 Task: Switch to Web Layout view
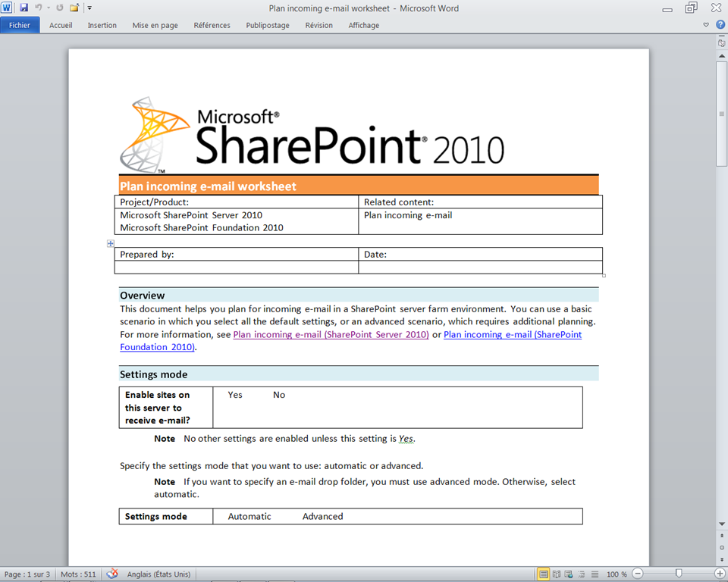[x=569, y=574]
